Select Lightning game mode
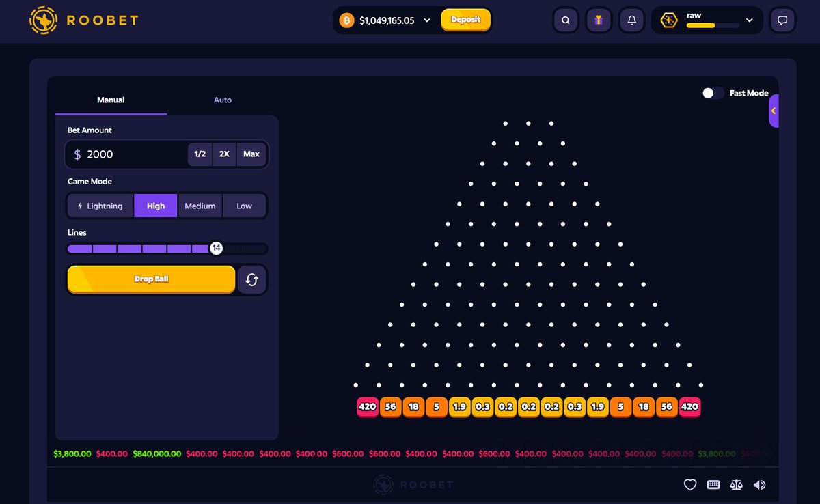Image resolution: width=820 pixels, height=504 pixels. coord(100,206)
